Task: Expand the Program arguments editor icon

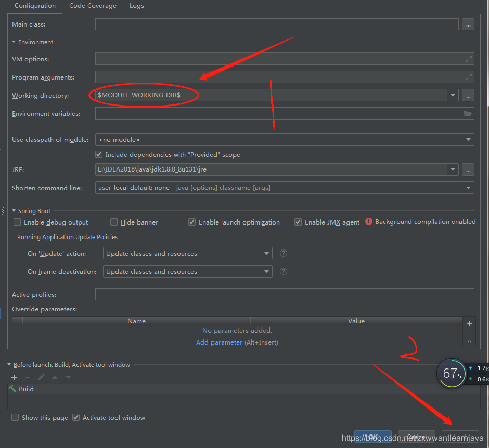Action: click(468, 77)
